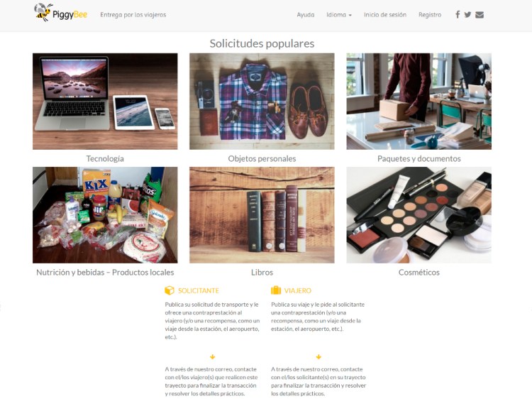Image resolution: width=532 pixels, height=399 pixels.
Task: Go to Inicio de sesión
Action: [384, 15]
